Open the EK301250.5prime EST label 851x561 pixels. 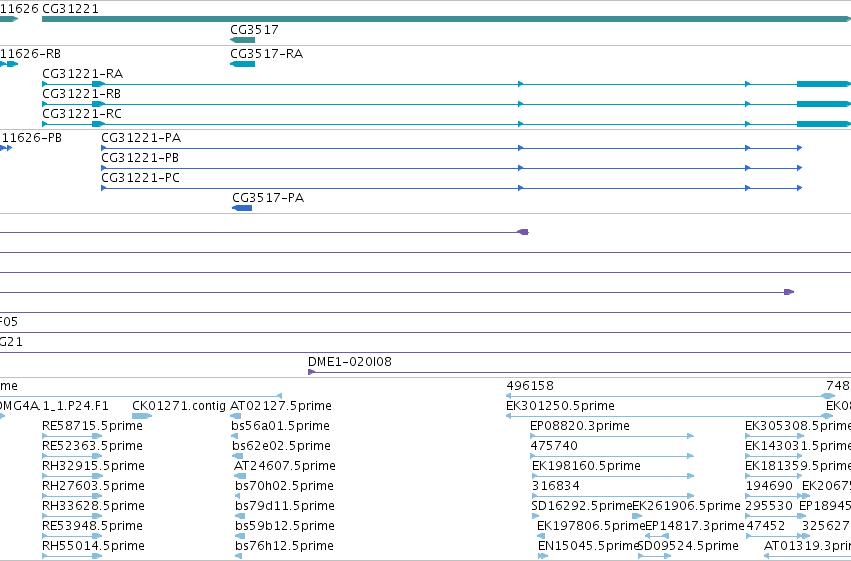click(560, 406)
